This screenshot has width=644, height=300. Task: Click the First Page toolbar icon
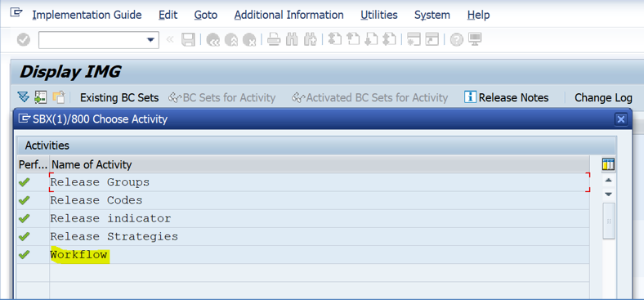[x=335, y=39]
